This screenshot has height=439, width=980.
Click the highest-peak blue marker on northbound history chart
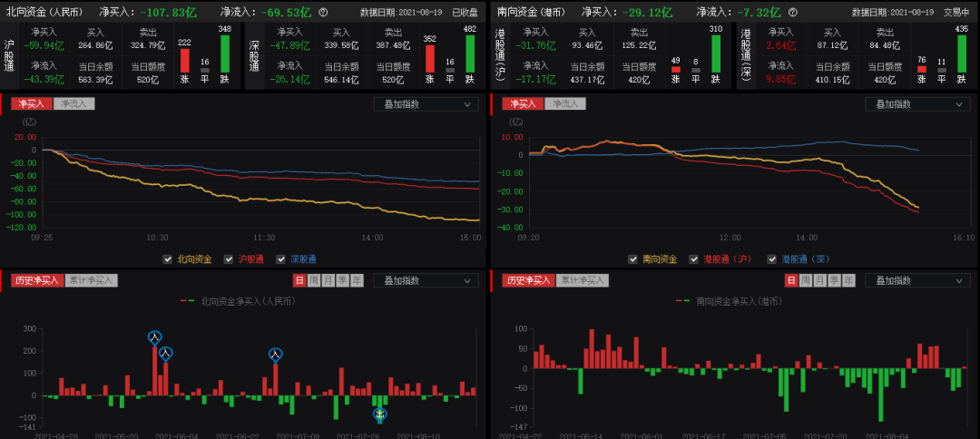pos(154,337)
